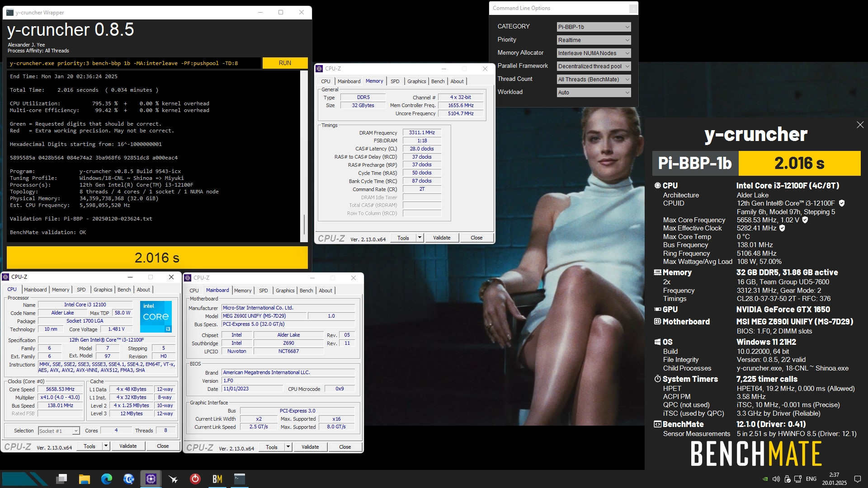The height and width of the screenshot is (488, 868).
Task: Click the safely remove USB tray icon
Action: click(787, 479)
